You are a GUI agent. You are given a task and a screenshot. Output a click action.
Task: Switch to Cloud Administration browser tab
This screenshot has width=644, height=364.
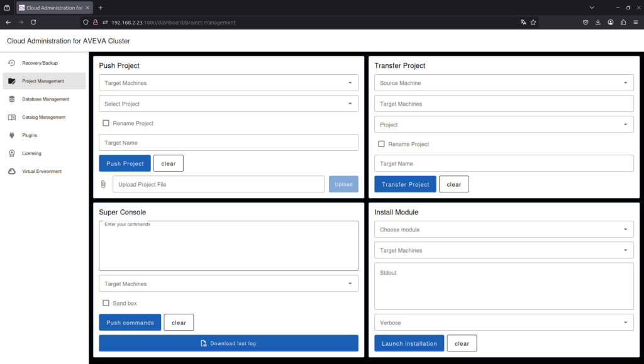click(54, 8)
